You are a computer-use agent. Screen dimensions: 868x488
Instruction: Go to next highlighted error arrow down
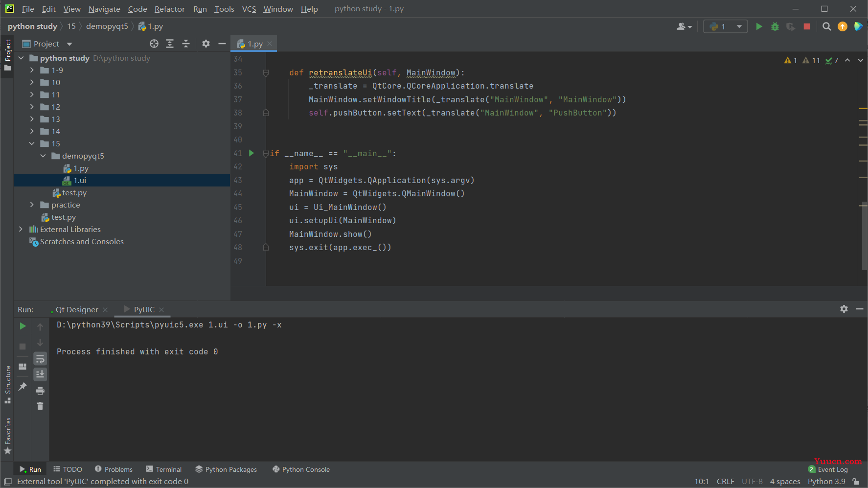[x=861, y=60]
